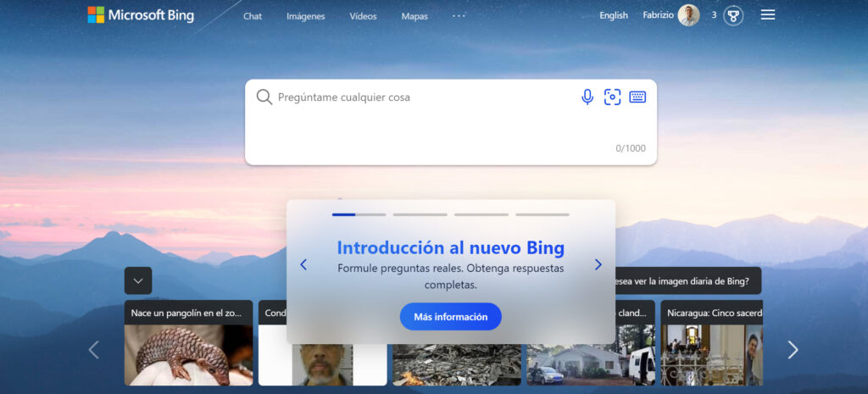Image resolution: width=868 pixels, height=394 pixels.
Task: Click the Microsoft Bing logo
Action: coord(141,15)
